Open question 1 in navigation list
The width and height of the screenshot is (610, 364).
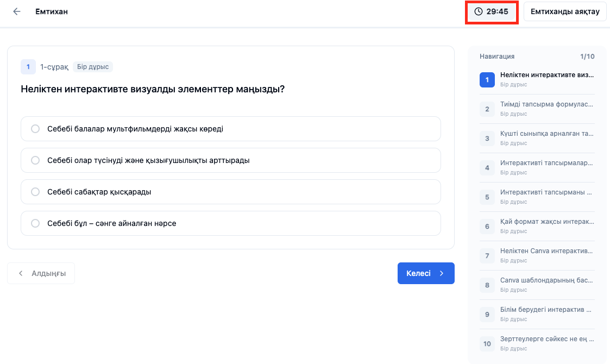coord(537,79)
